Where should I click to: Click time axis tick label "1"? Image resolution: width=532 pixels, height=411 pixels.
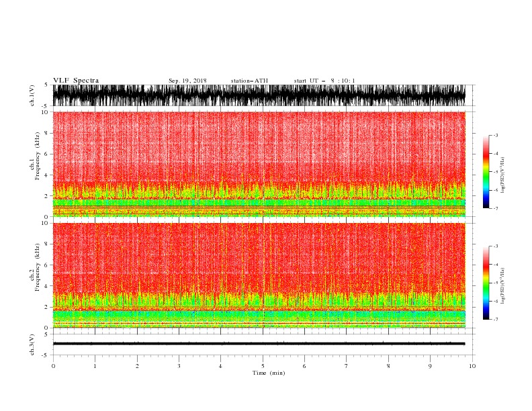pyautogui.click(x=95, y=366)
